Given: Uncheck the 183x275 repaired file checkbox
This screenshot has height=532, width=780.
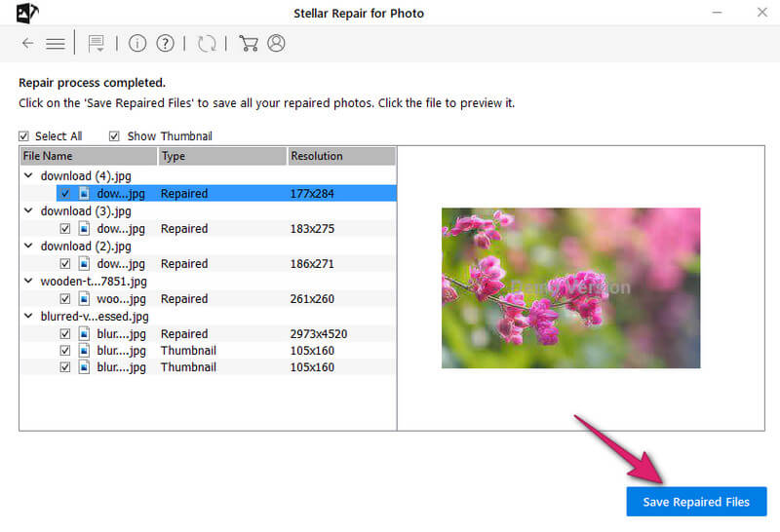Looking at the screenshot, I should pyautogui.click(x=65, y=228).
